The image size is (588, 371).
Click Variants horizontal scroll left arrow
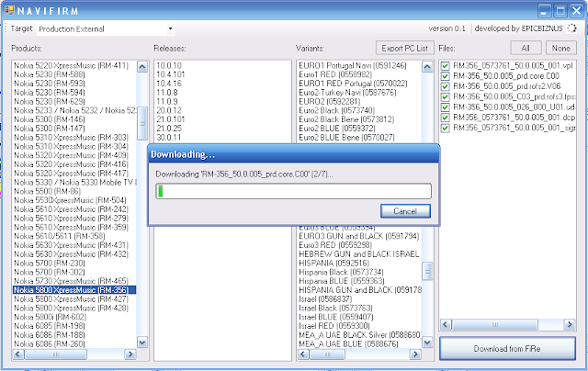(x=303, y=354)
